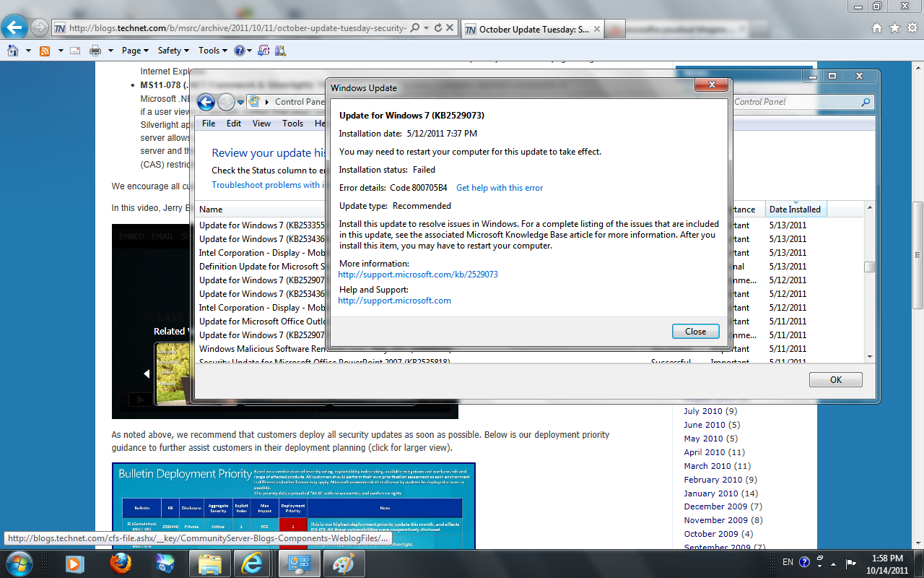
Task: Click update history vertical scrollbar thumb
Action: point(870,267)
